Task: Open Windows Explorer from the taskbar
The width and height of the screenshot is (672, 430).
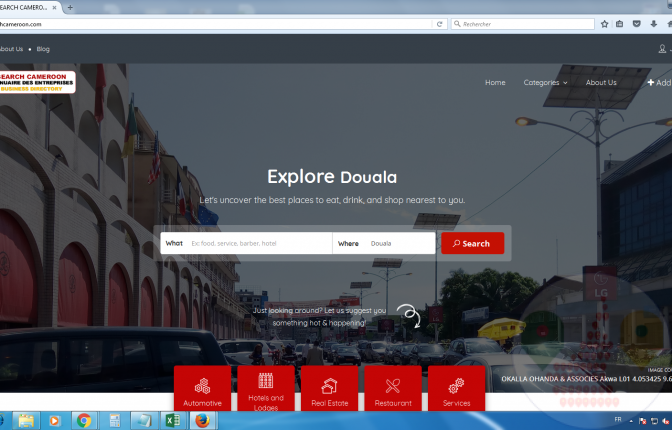Action: (x=26, y=421)
